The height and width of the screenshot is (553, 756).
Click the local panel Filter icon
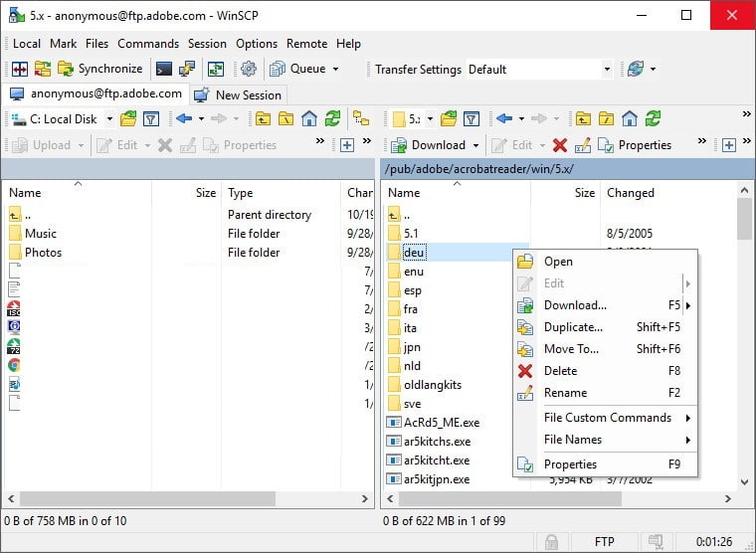[x=151, y=118]
